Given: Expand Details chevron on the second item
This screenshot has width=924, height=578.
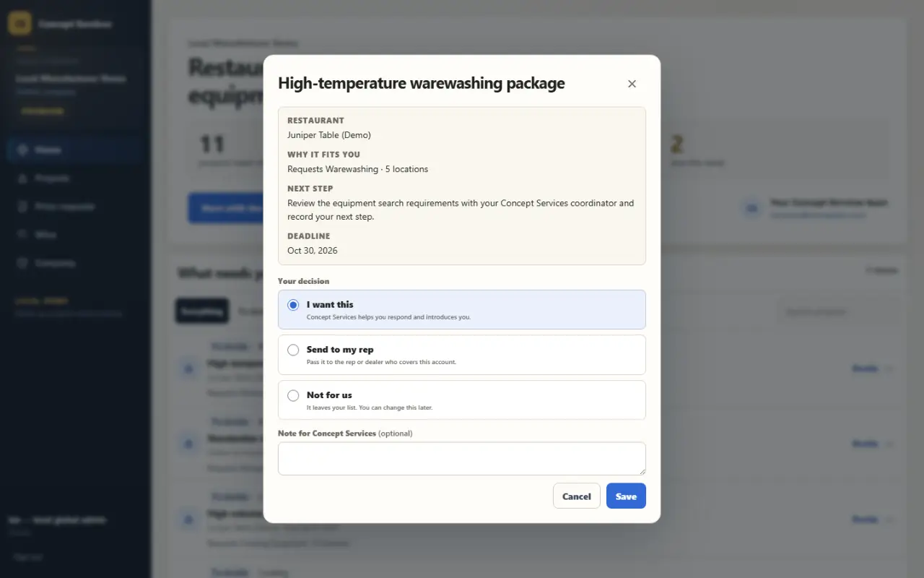Looking at the screenshot, I should 889,444.
